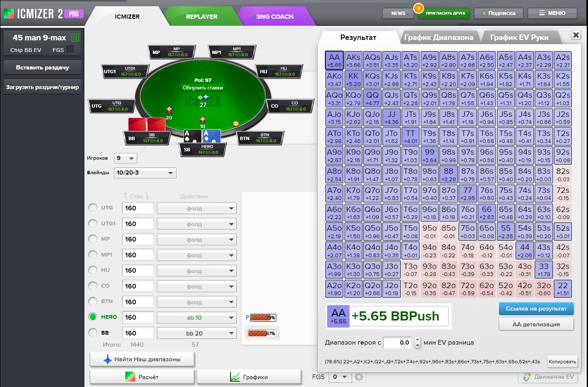588x387 pixels.
Task: Click the FGS settings gear icon
Action: [359, 377]
